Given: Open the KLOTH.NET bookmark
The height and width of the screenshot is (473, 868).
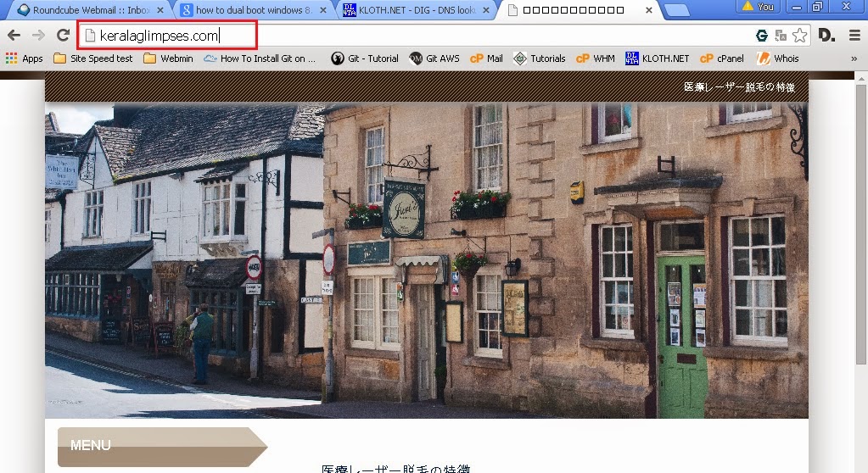Looking at the screenshot, I should coord(657,58).
